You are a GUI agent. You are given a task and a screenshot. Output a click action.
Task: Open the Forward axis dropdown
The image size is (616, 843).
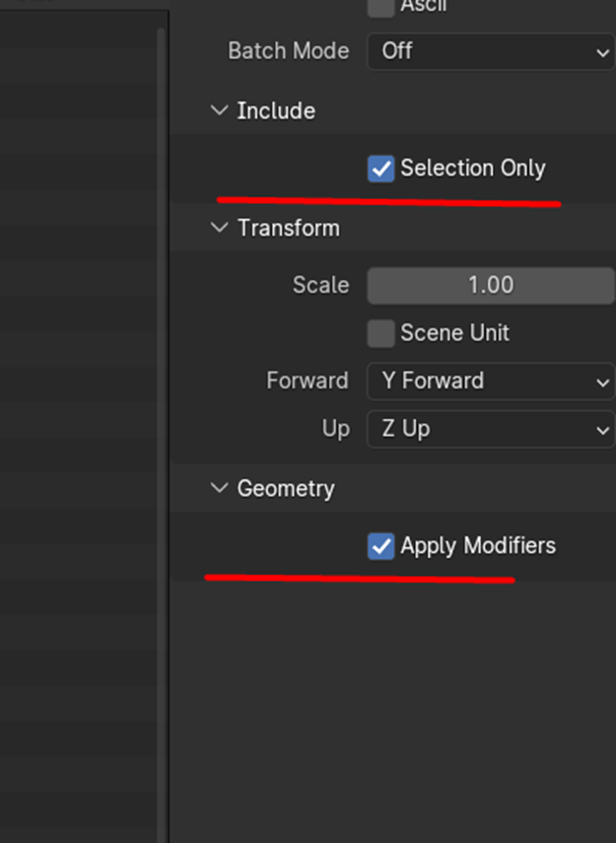(490, 381)
